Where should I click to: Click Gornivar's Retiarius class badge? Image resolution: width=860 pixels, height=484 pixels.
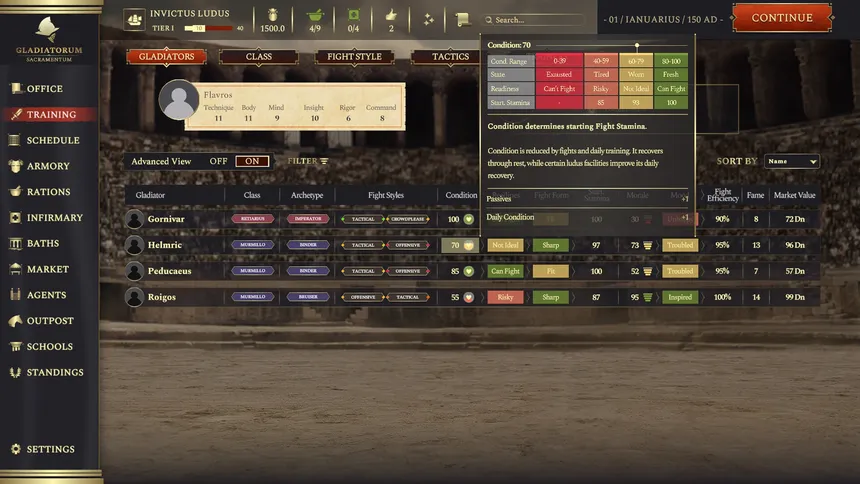252,218
